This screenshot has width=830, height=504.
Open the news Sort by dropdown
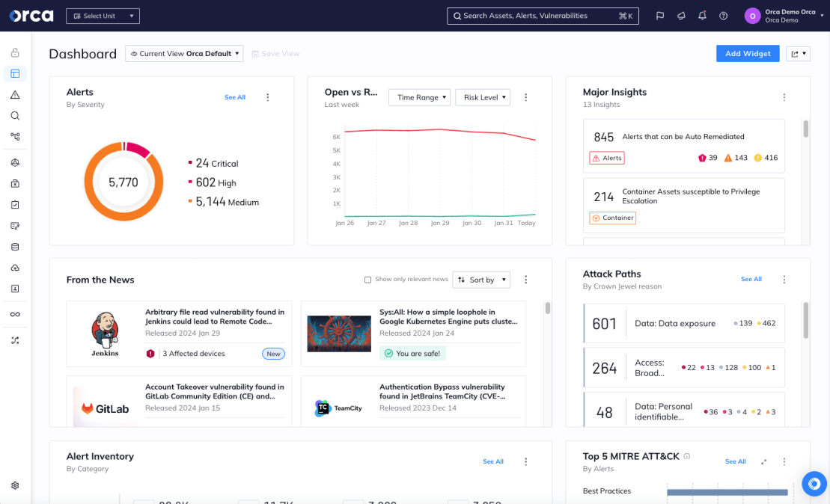481,280
